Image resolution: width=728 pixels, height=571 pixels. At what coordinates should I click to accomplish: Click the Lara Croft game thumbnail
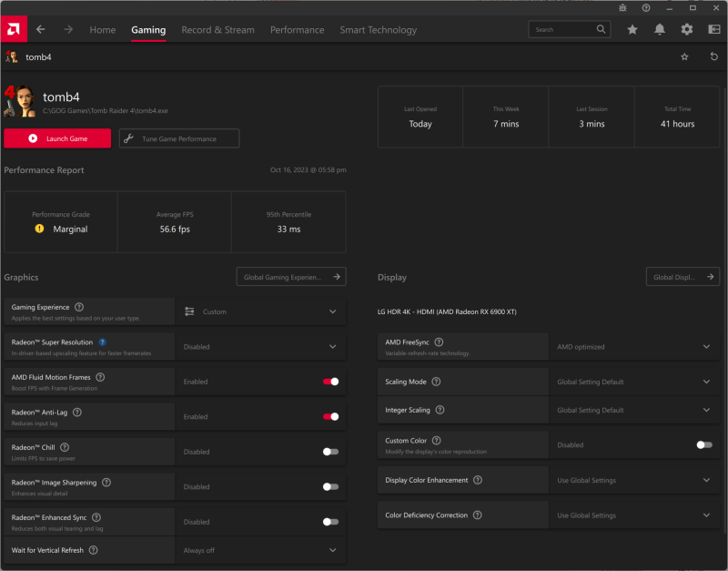[19, 100]
